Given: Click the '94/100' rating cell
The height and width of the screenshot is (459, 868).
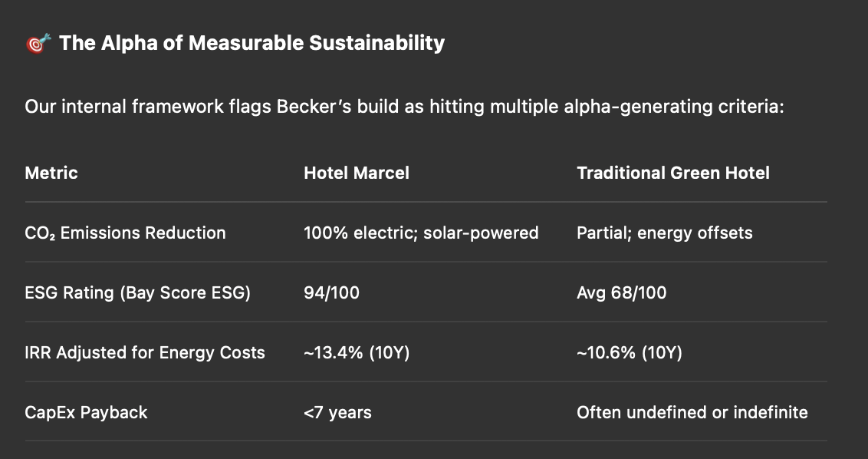Looking at the screenshot, I should (331, 292).
